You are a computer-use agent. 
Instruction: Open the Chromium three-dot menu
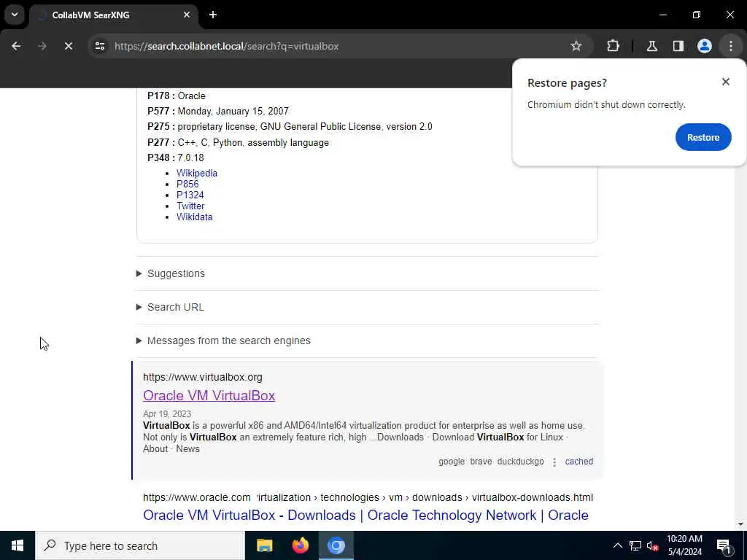[731, 46]
